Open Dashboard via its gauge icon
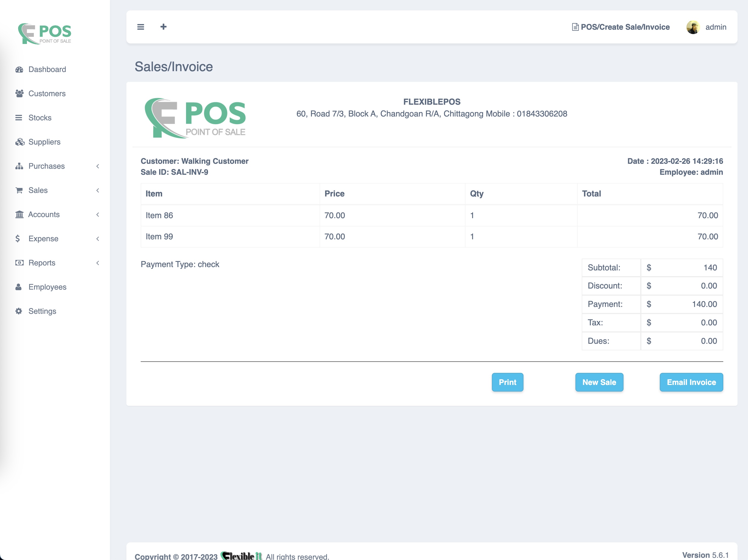Screen dimensions: 748x560 [x=19, y=70]
